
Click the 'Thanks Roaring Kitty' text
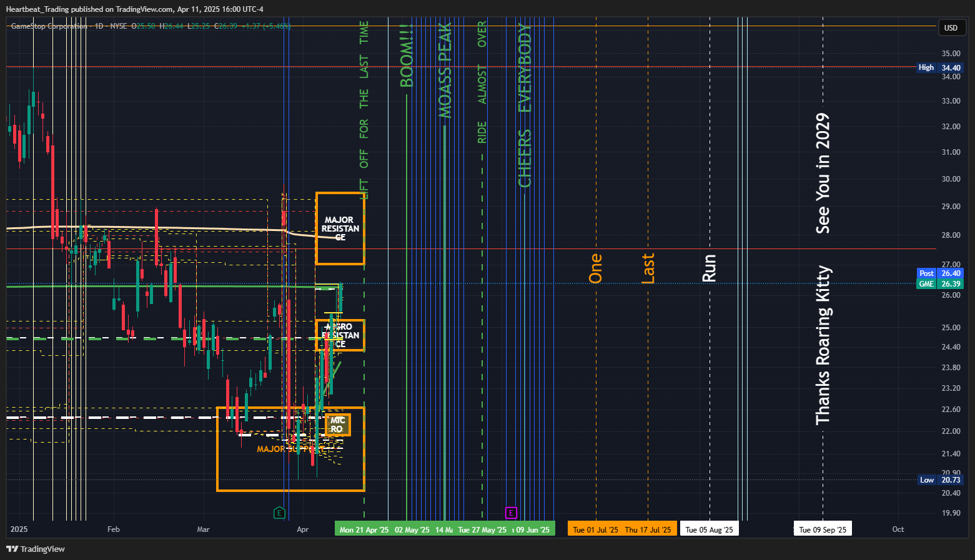[x=823, y=345]
